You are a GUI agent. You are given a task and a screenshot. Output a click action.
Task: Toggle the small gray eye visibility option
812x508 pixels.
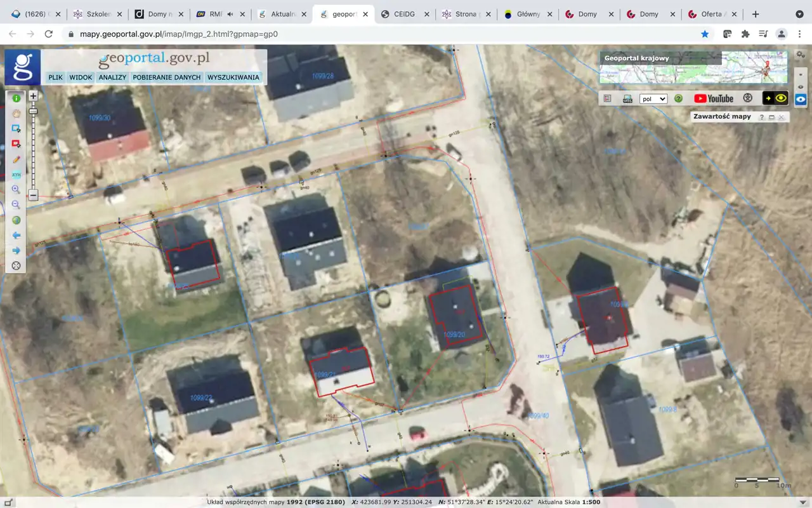click(x=801, y=86)
